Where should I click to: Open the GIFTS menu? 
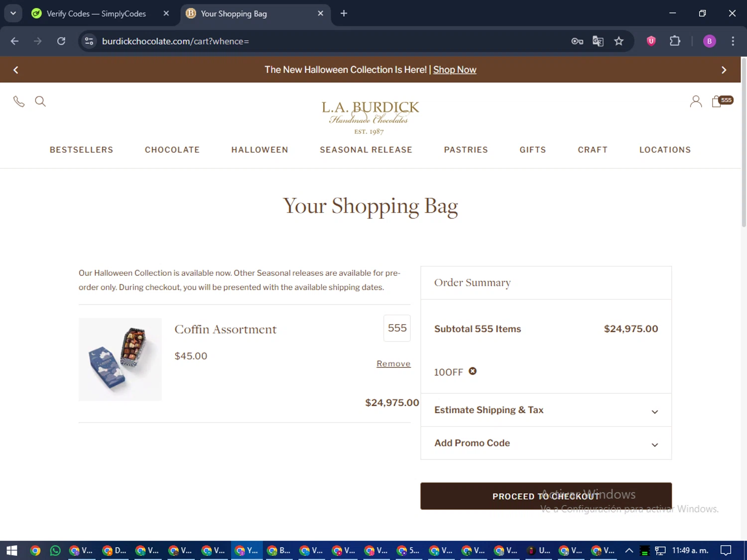tap(533, 150)
